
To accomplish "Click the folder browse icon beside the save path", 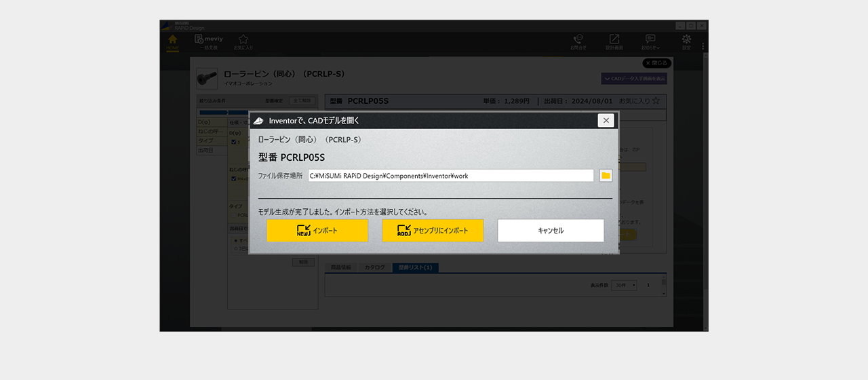I will pos(606,176).
